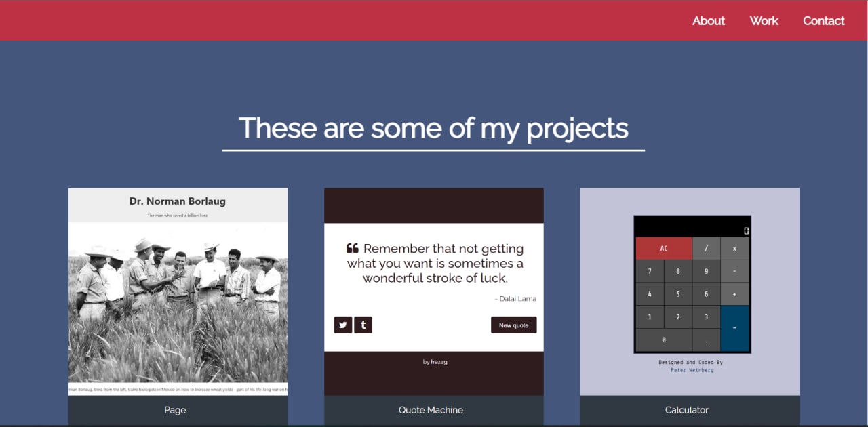Click the 'by hezag' credit text
Image resolution: width=868 pixels, height=427 pixels.
coord(435,362)
